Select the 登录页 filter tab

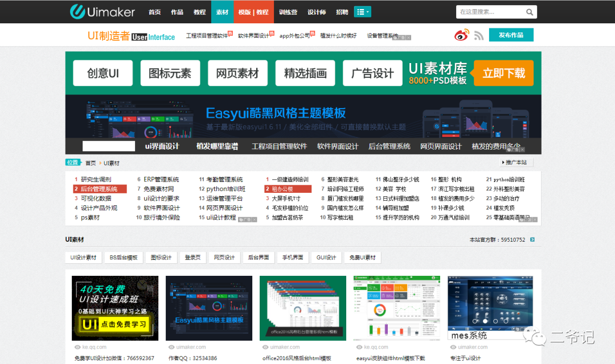pyautogui.click(x=192, y=258)
